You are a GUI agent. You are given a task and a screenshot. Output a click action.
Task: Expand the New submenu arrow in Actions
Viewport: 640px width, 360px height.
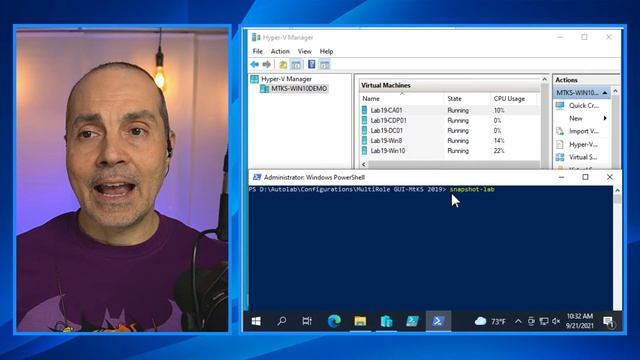tap(605, 118)
